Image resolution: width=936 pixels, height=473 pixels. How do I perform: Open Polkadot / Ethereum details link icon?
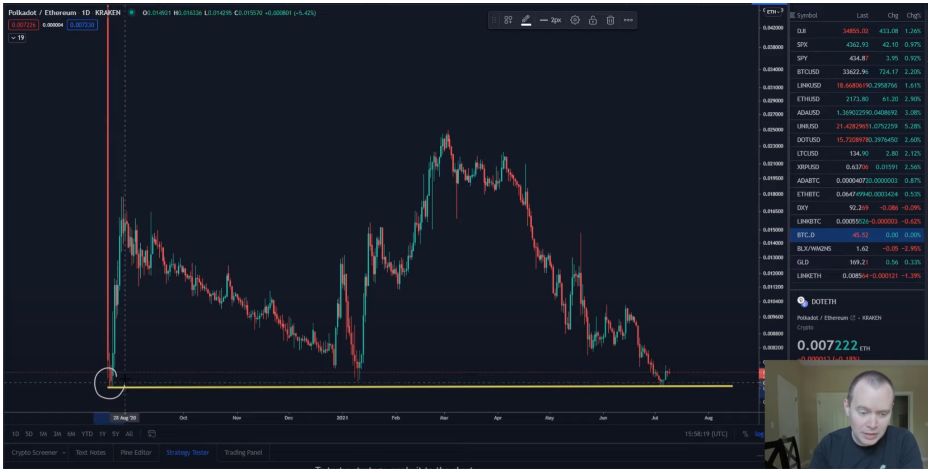pos(852,318)
